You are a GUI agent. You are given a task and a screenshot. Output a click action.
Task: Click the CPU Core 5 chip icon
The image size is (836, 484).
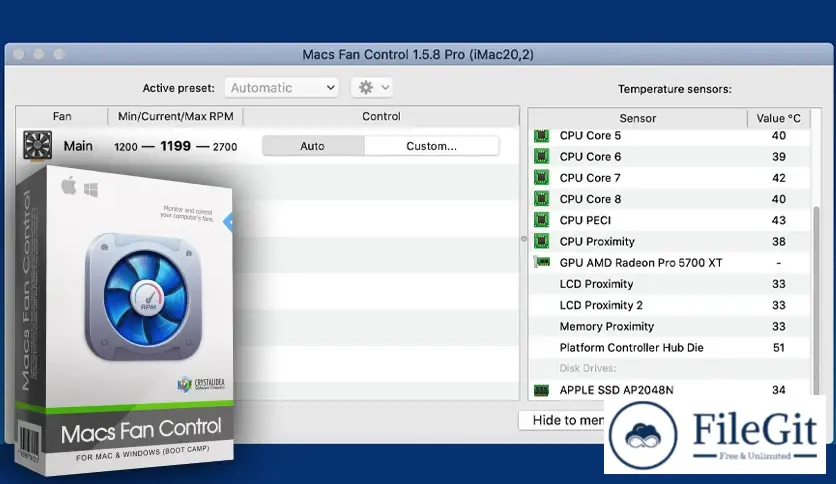(541, 135)
